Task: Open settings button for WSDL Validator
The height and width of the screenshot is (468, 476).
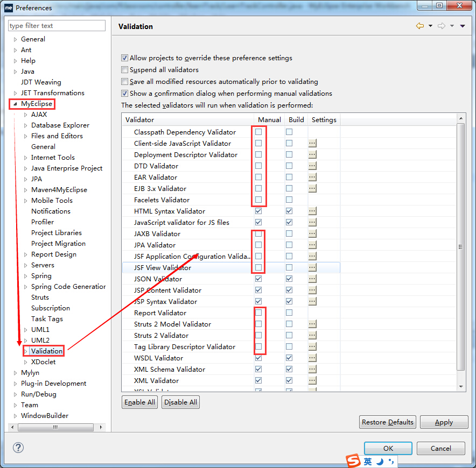Action: [312, 358]
